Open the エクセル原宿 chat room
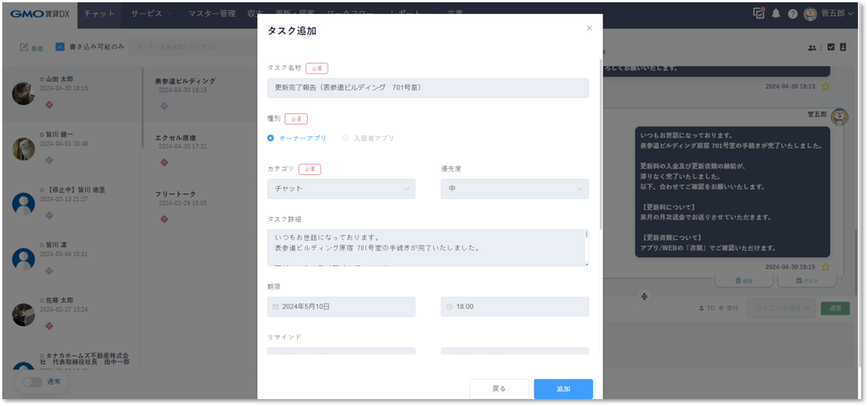This screenshot has width=868, height=406. tap(202, 150)
